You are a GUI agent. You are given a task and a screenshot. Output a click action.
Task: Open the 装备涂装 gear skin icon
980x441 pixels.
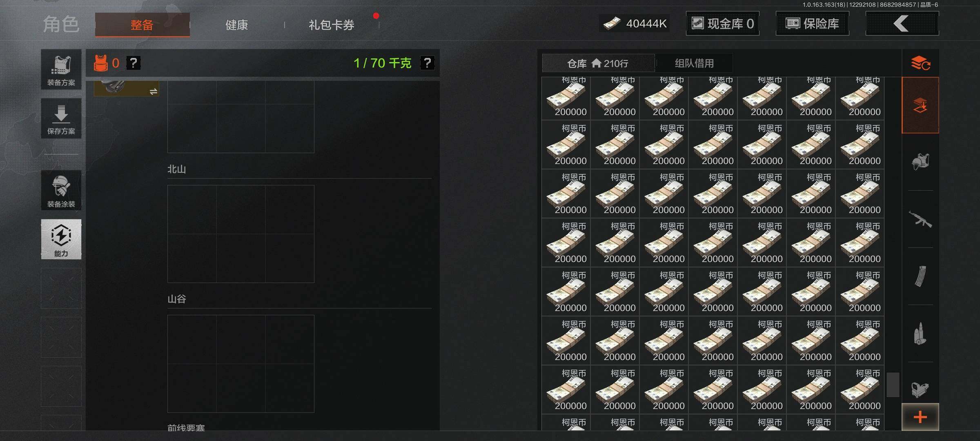61,191
